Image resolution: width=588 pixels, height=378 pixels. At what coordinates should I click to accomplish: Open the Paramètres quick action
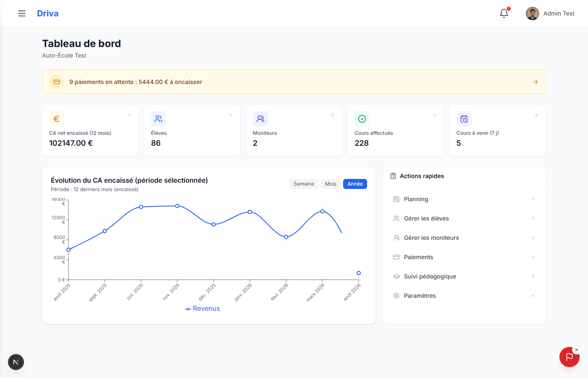click(x=464, y=296)
